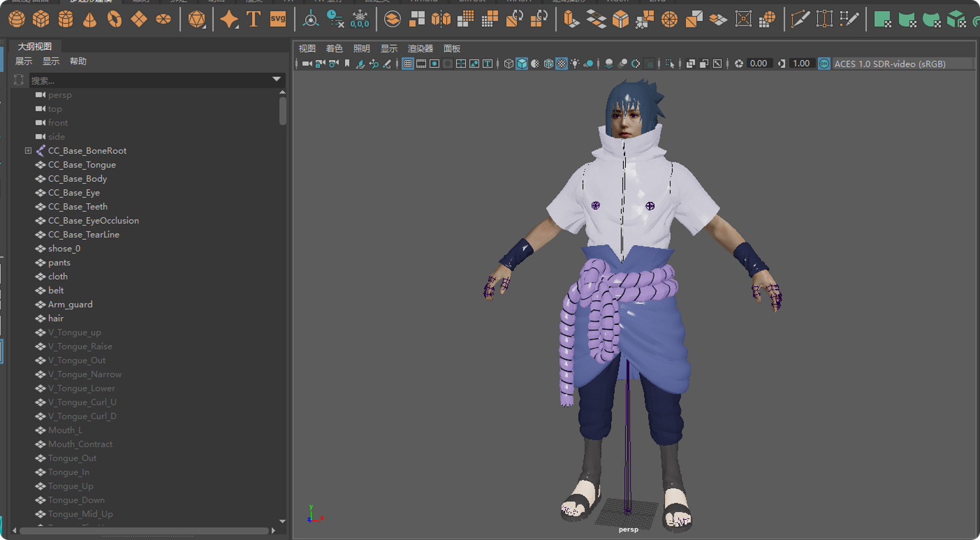This screenshot has width=980, height=540.
Task: Create a polygon sphere from the shelf
Action: pos(17,19)
